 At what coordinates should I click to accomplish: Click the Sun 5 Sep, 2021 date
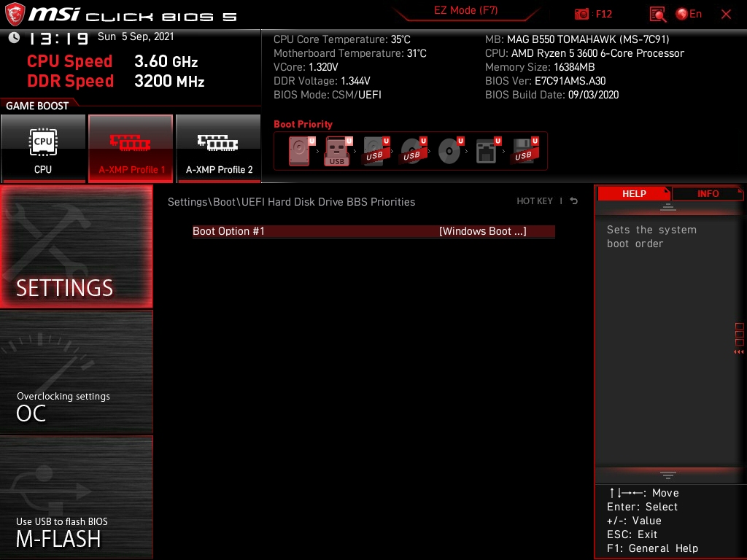[x=136, y=36]
